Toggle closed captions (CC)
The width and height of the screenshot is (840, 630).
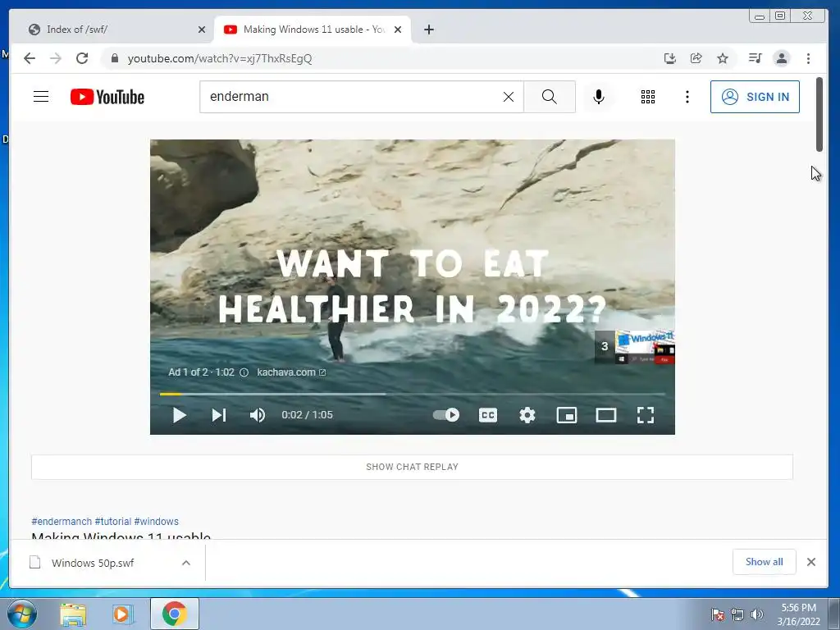tap(487, 415)
